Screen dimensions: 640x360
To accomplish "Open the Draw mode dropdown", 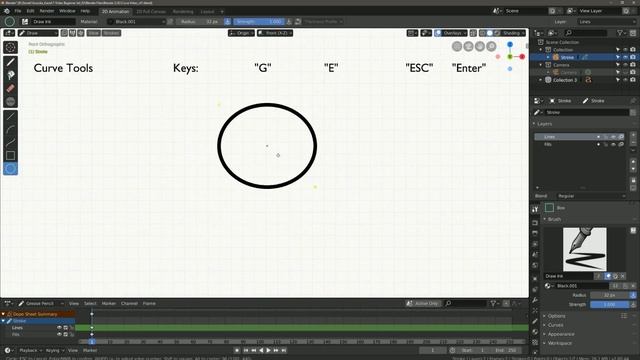I will coord(38,33).
